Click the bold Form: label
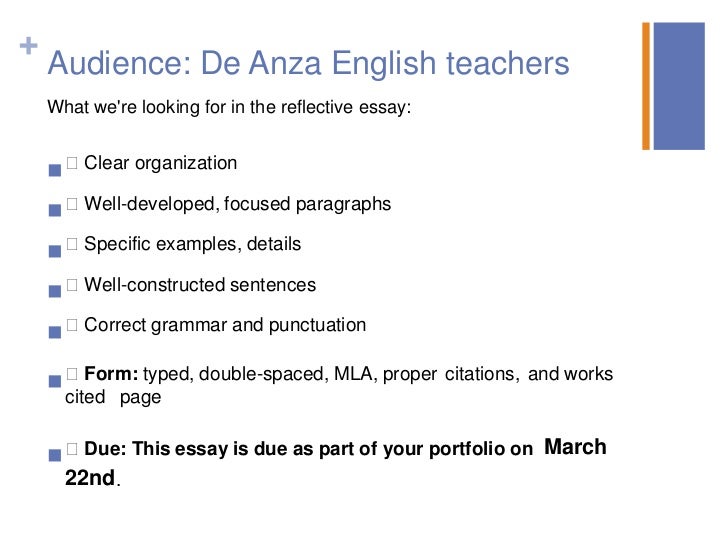Viewport: 728px width, 546px height. (111, 375)
